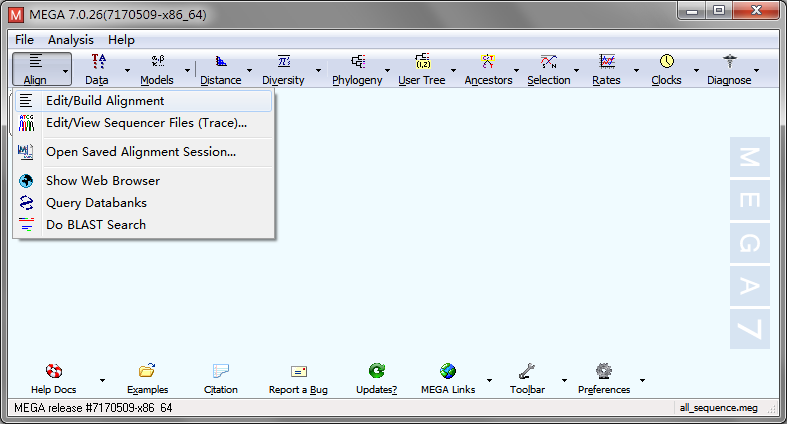Choose Edit/View Sequencer Files (Trace) item
This screenshot has height=424, width=787.
(144, 123)
